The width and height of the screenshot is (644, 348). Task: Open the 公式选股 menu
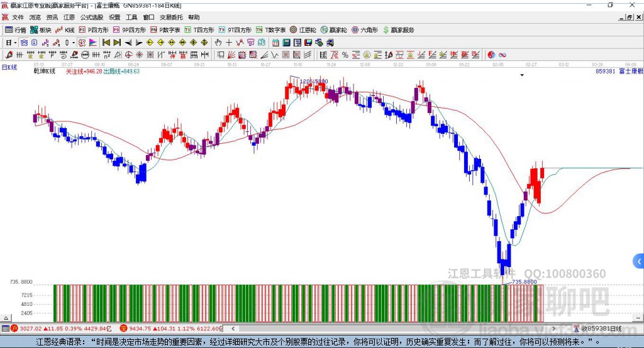[92, 17]
